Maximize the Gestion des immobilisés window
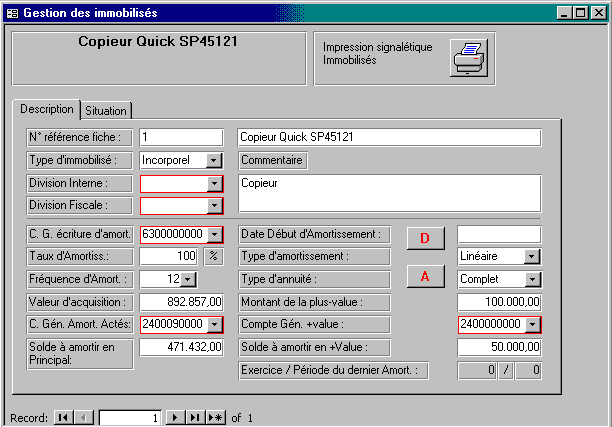Viewport: 612px width, 427px height. click(580, 13)
